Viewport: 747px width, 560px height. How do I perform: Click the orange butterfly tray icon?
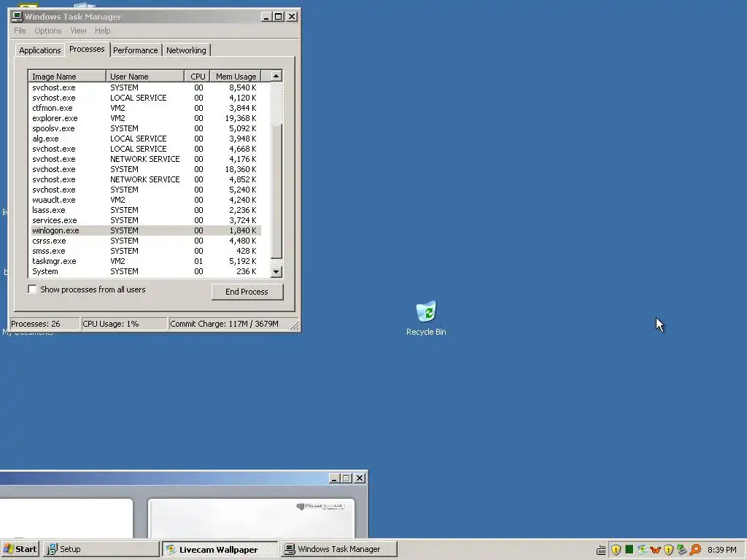tap(656, 550)
